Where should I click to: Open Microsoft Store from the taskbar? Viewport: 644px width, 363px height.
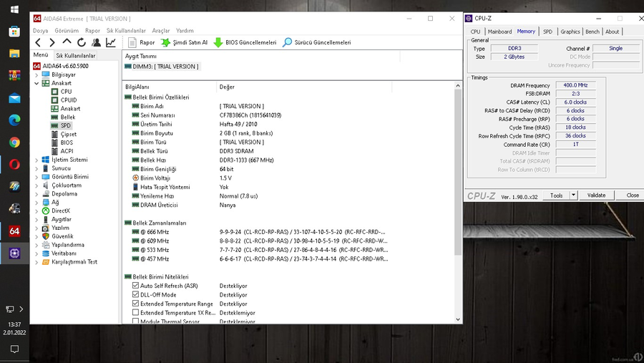tap(14, 32)
